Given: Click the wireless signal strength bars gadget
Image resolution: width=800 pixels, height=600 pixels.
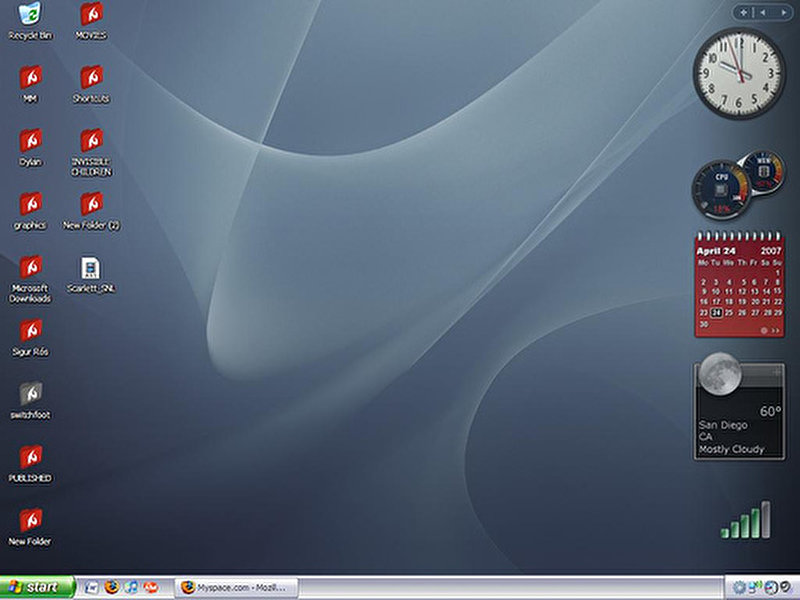Looking at the screenshot, I should click(x=746, y=521).
